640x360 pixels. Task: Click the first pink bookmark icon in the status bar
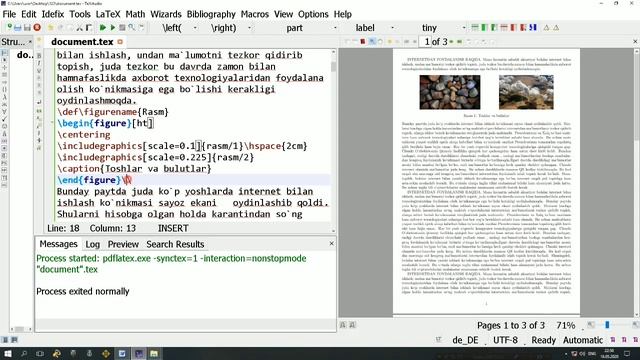coord(613,340)
